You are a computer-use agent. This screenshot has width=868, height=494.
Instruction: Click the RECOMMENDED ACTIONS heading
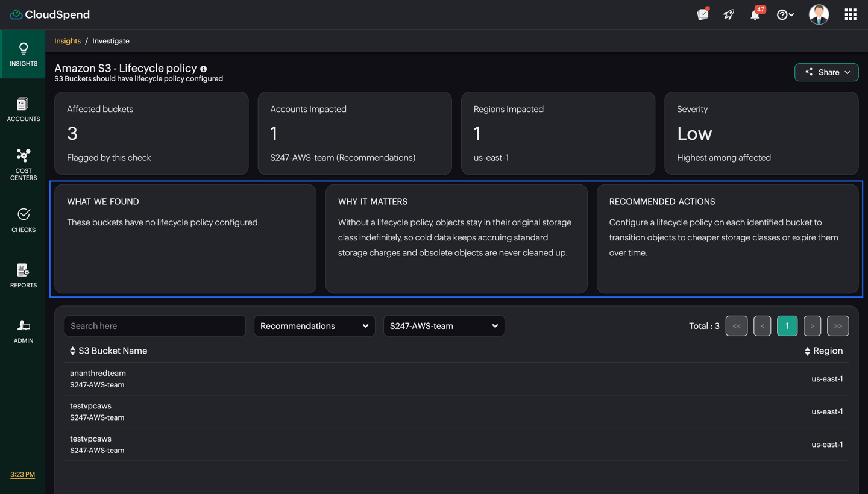(x=662, y=202)
